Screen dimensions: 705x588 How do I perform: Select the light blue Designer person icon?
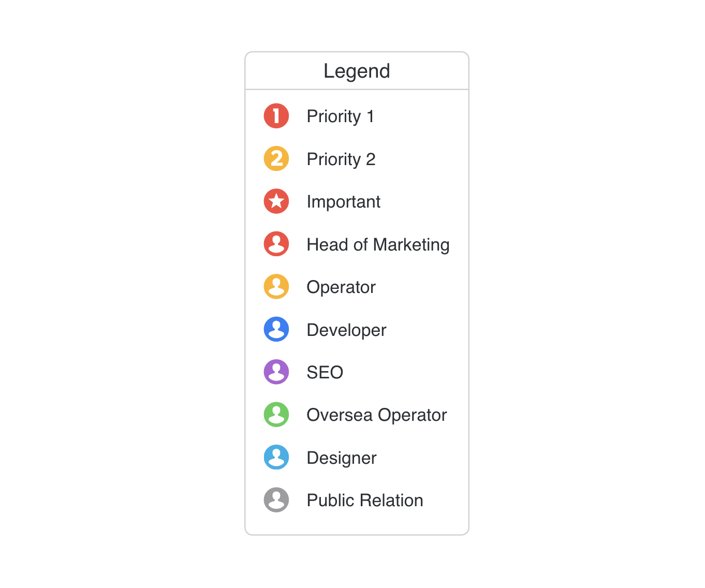point(276,458)
